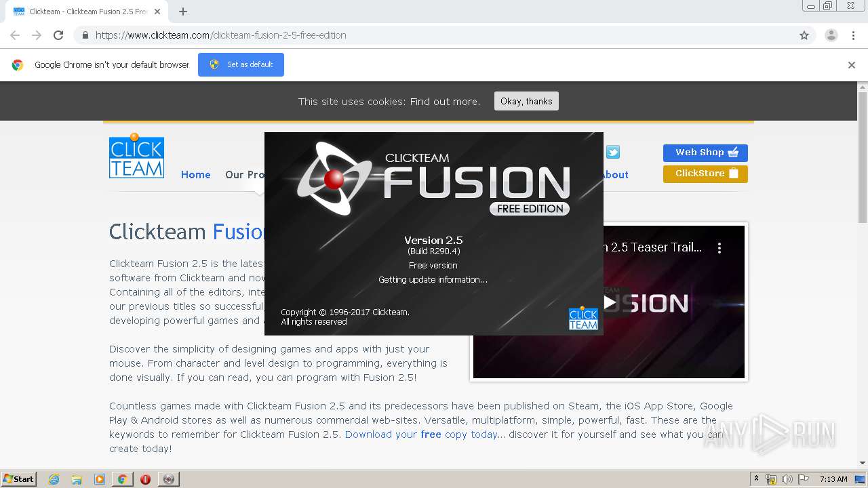Dismiss the default browser notification bar
The image size is (868, 488).
[x=852, y=65]
